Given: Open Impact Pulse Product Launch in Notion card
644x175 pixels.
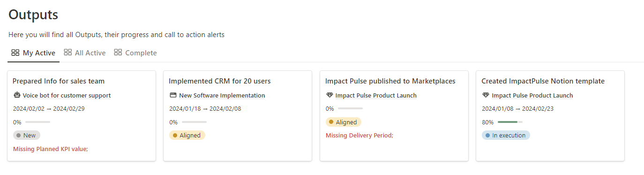Looking at the screenshot, I should click(532, 95).
